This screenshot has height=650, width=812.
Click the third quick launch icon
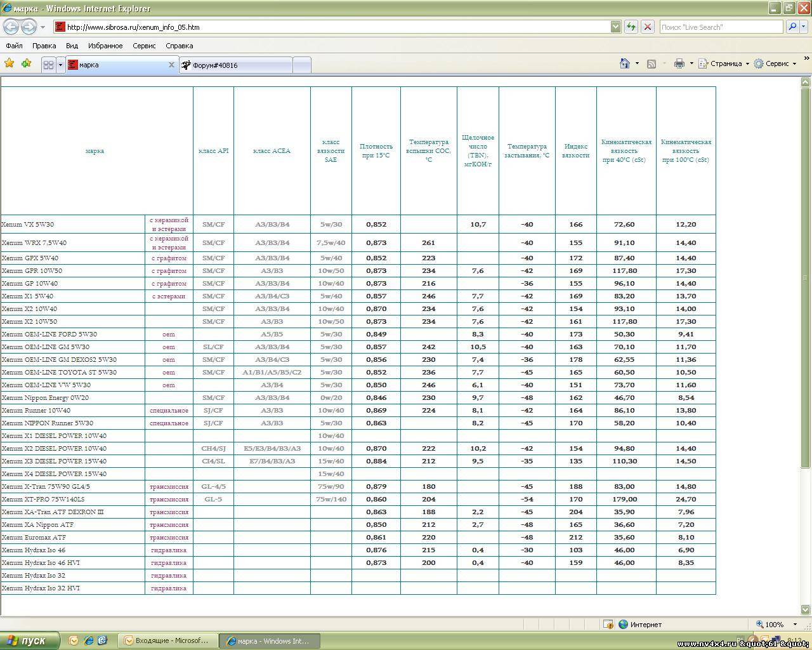[x=103, y=640]
